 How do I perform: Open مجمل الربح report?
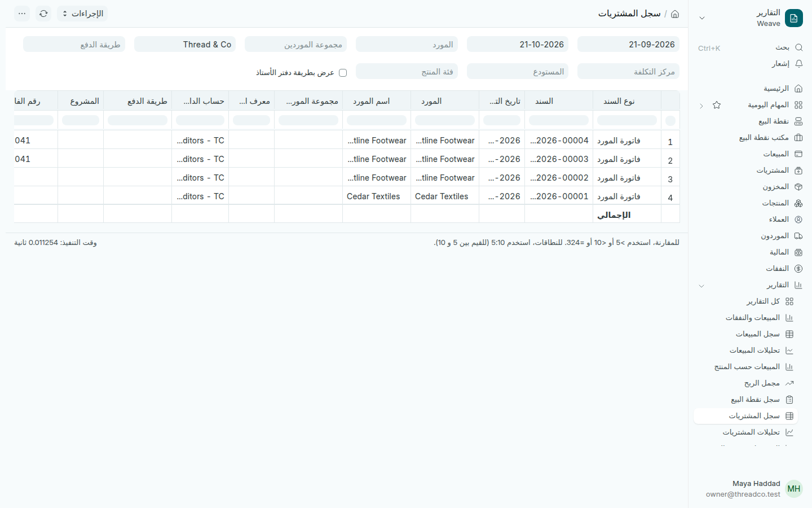click(x=745, y=383)
